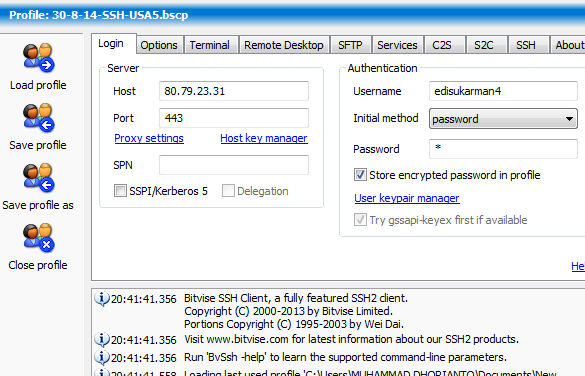Click the 'Visit www.bitvise.com' log message
Screen dimensions: 585x376
tap(351, 339)
